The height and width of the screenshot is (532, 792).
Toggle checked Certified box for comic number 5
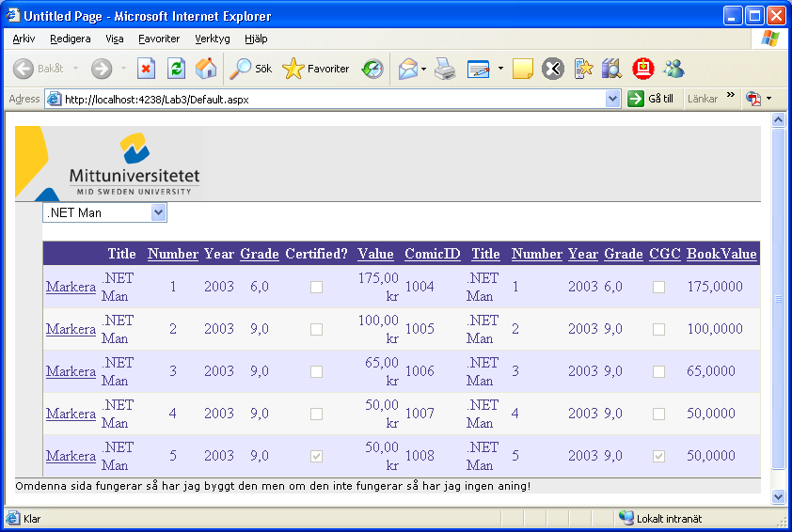pyautogui.click(x=316, y=456)
